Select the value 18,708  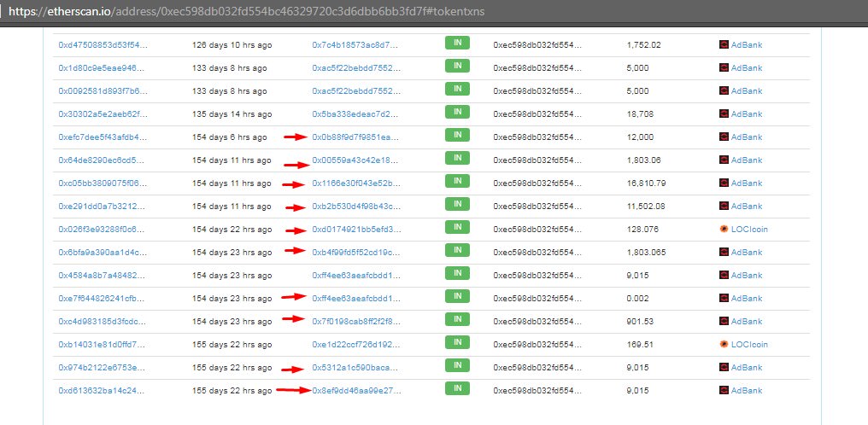click(x=641, y=114)
